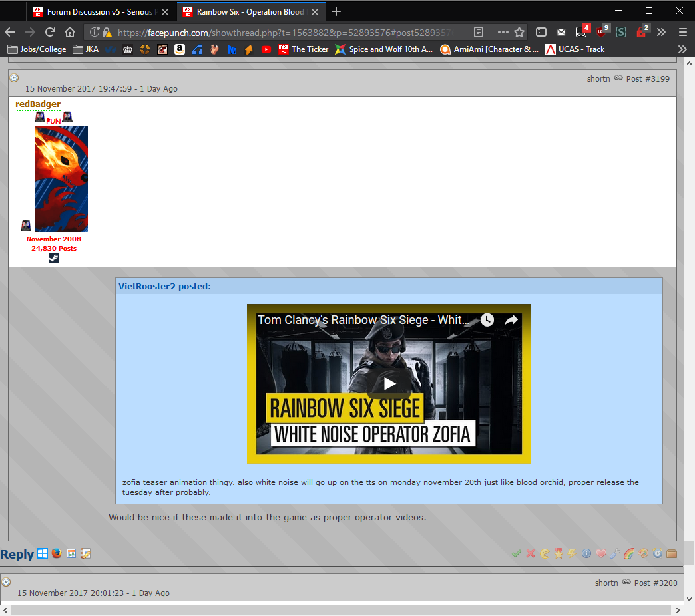Screen dimensions: 695x616
Task: Open the Firefox hamburger menu
Action: click(682, 32)
